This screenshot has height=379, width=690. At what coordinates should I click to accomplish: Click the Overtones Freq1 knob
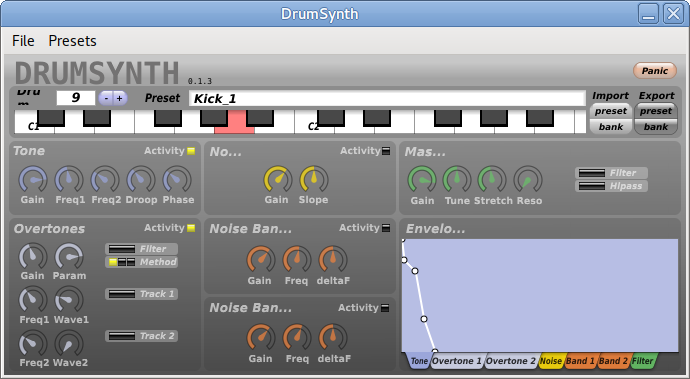tap(33, 300)
